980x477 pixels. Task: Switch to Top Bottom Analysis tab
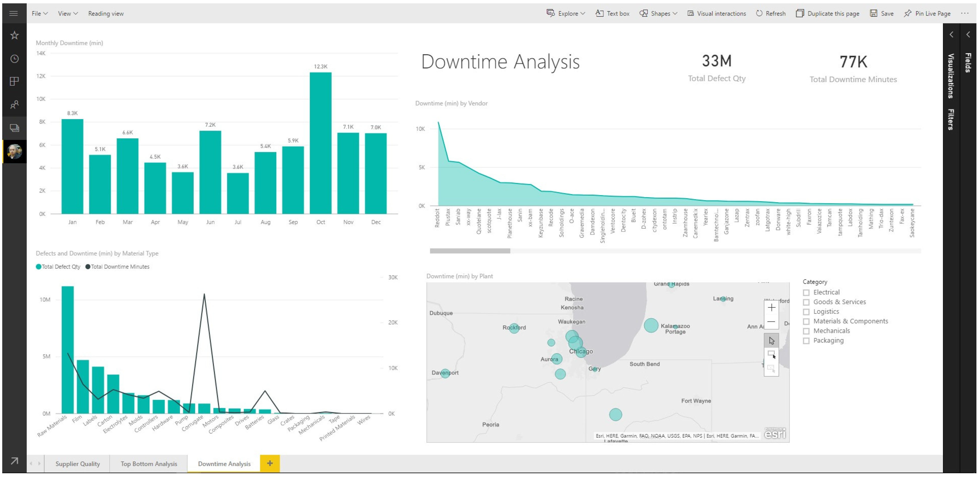[x=149, y=464]
